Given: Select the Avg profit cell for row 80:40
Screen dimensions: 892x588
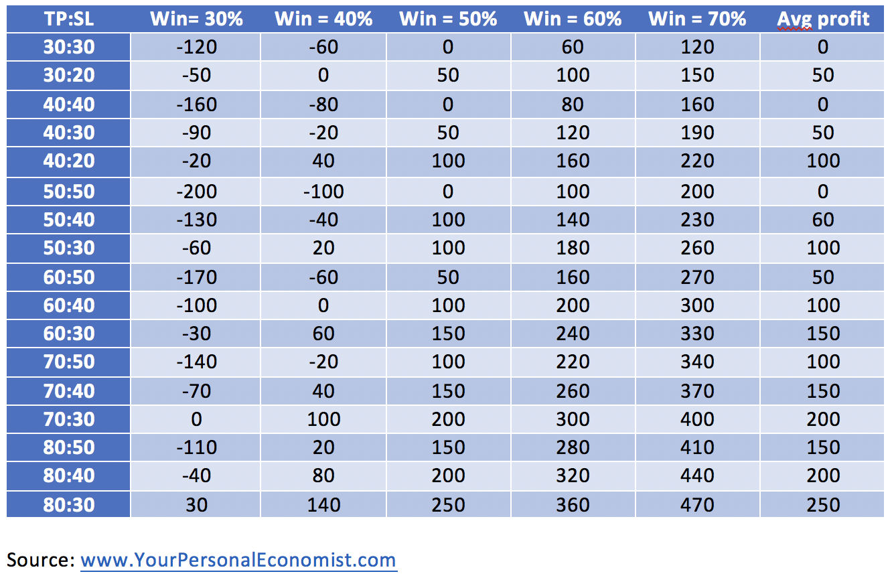Looking at the screenshot, I should click(x=822, y=475).
